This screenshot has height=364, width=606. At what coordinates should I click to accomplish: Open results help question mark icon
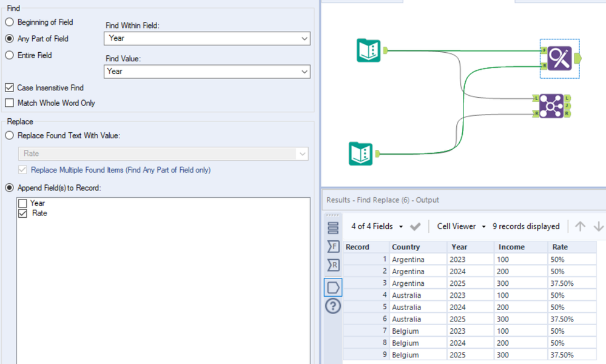click(333, 306)
